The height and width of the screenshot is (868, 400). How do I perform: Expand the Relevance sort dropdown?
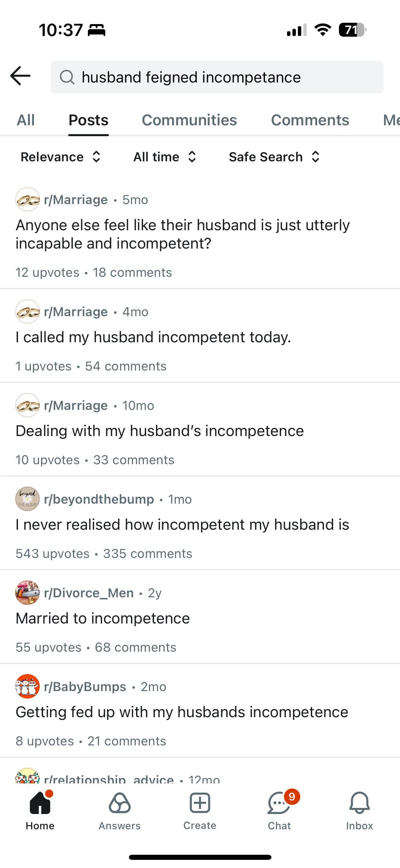[60, 157]
